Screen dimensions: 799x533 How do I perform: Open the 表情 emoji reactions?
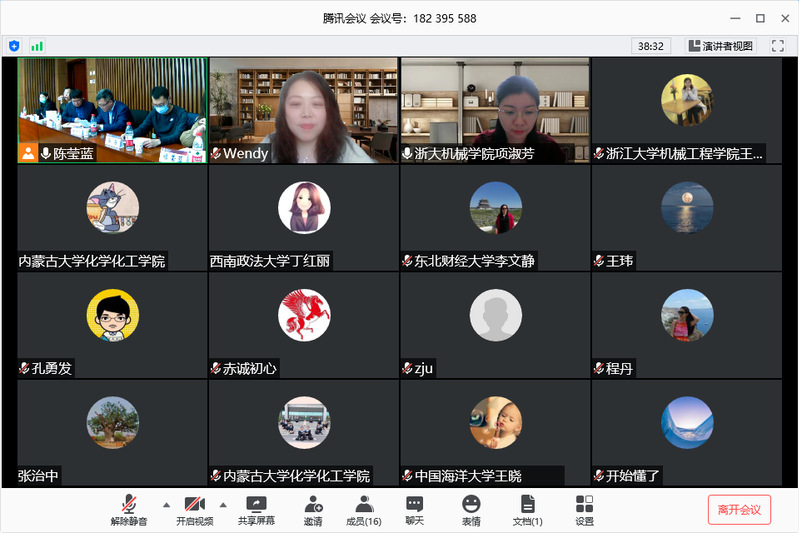pyautogui.click(x=471, y=509)
